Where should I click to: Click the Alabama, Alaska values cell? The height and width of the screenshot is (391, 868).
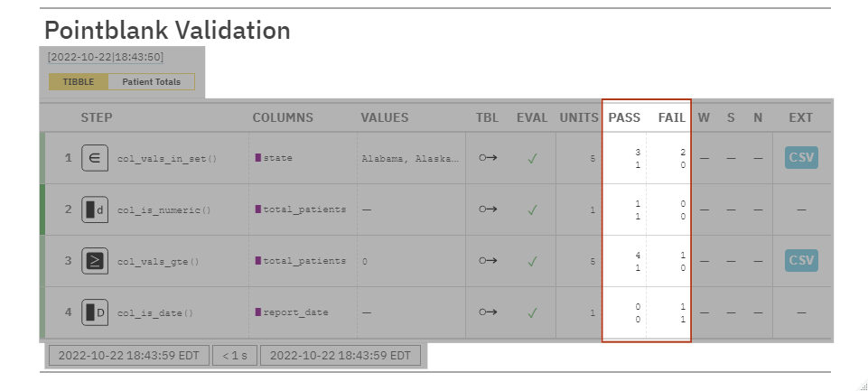click(x=410, y=158)
